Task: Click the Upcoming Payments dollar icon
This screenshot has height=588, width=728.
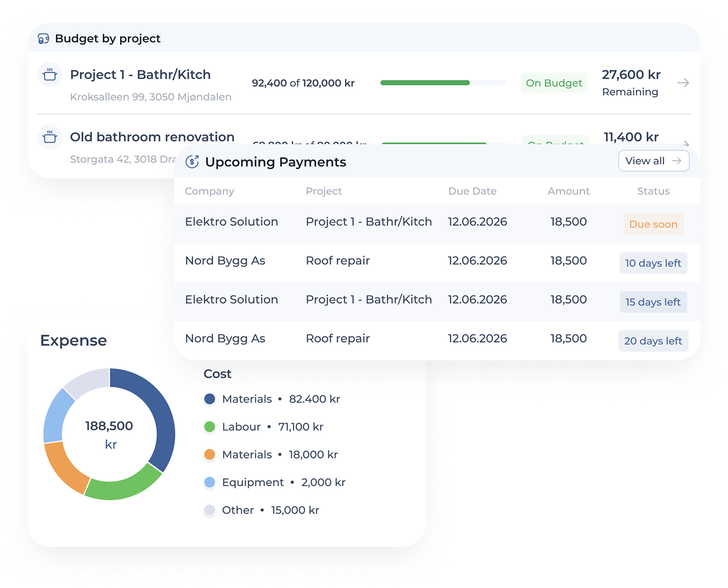Action: click(x=192, y=162)
